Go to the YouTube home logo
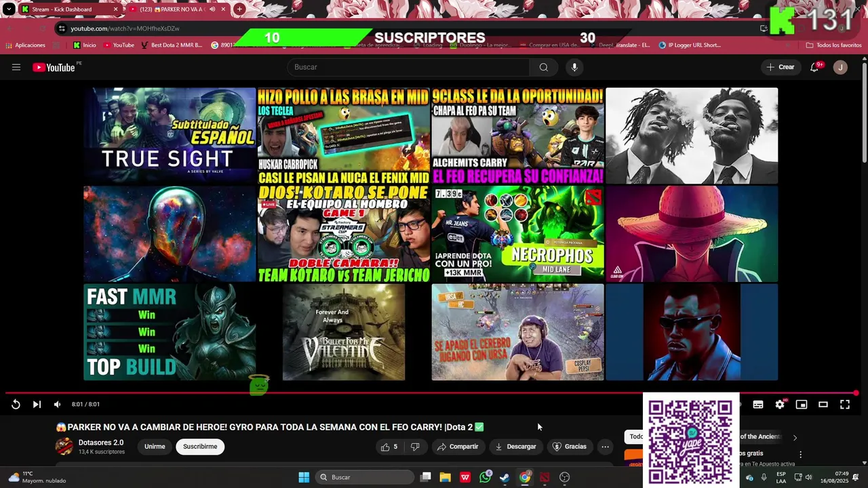This screenshot has height=488, width=868. click(x=54, y=67)
